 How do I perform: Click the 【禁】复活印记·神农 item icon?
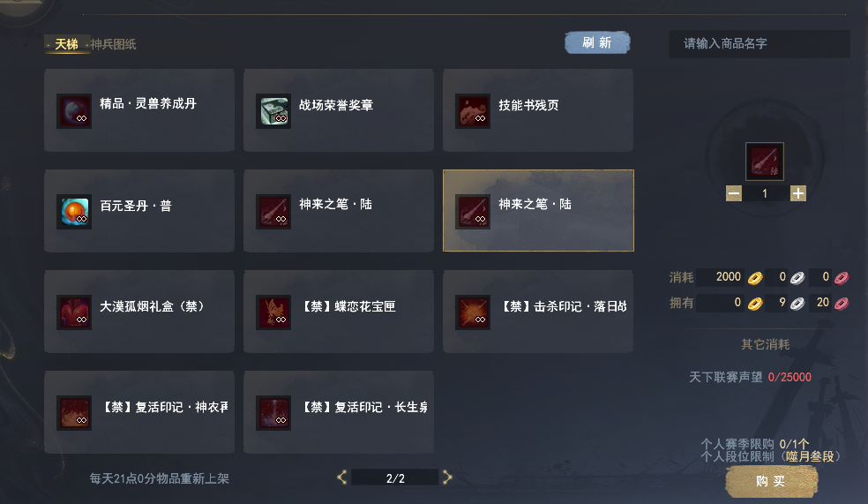(74, 413)
